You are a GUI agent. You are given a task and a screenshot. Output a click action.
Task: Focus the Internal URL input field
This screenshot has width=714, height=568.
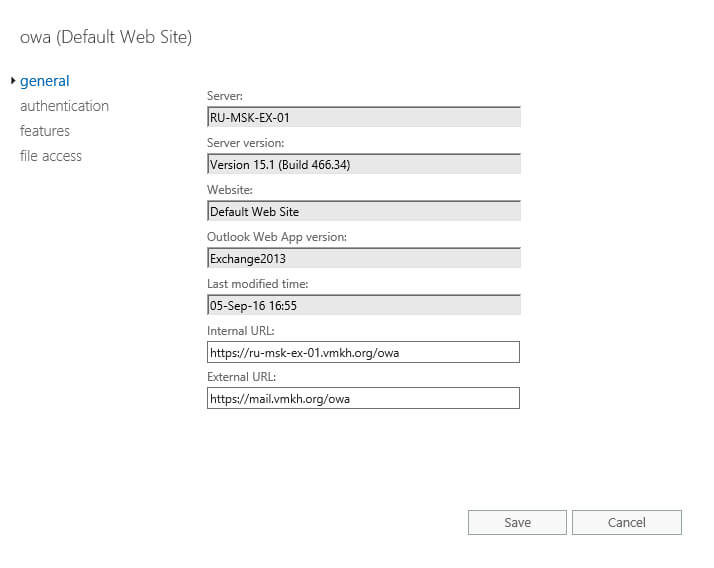point(363,352)
